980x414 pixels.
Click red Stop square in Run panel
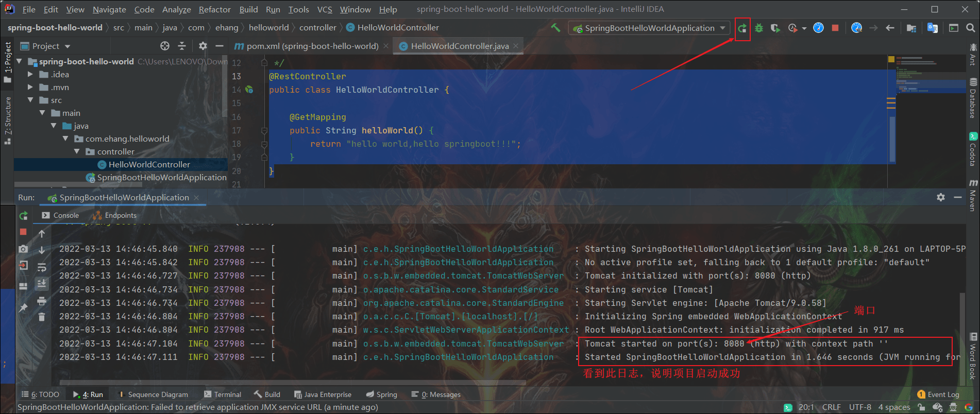click(23, 232)
